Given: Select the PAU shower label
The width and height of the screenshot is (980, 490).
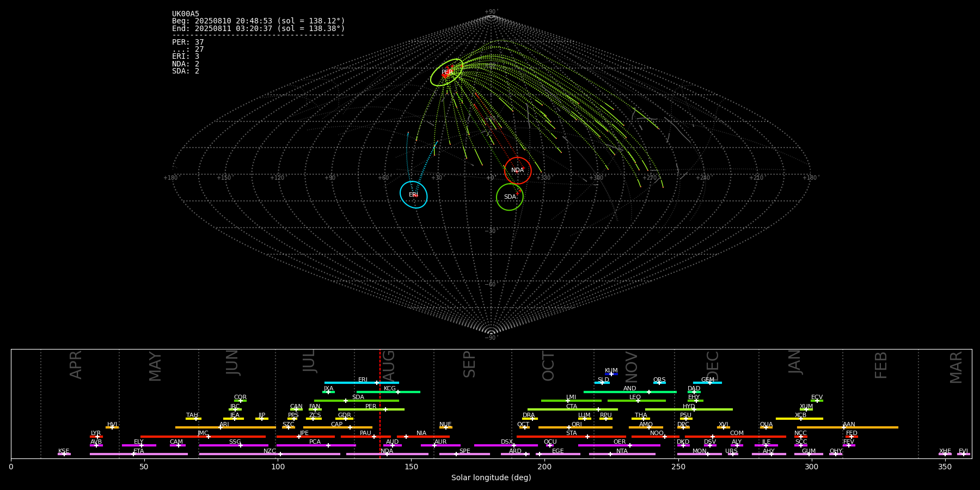Looking at the screenshot, I should point(366,433).
